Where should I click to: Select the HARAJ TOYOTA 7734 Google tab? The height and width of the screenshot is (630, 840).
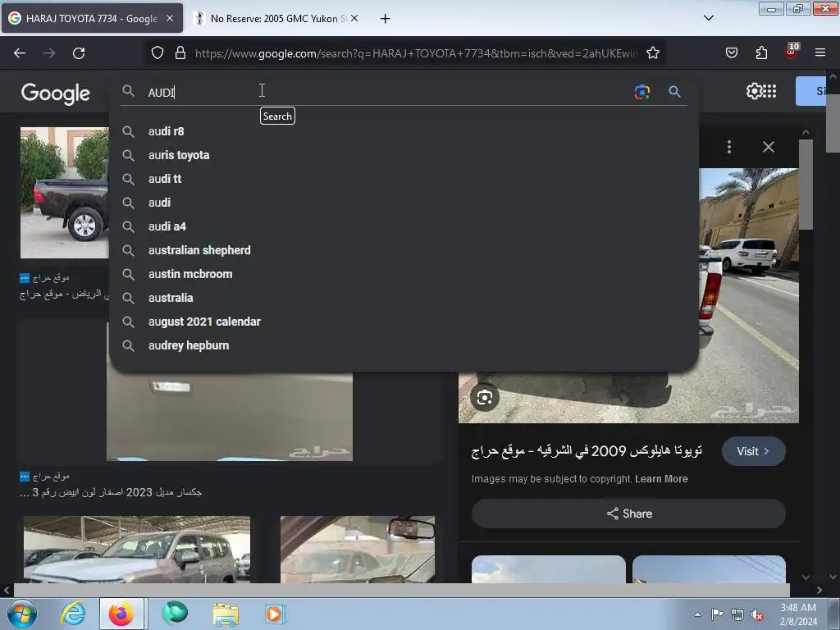point(92,18)
